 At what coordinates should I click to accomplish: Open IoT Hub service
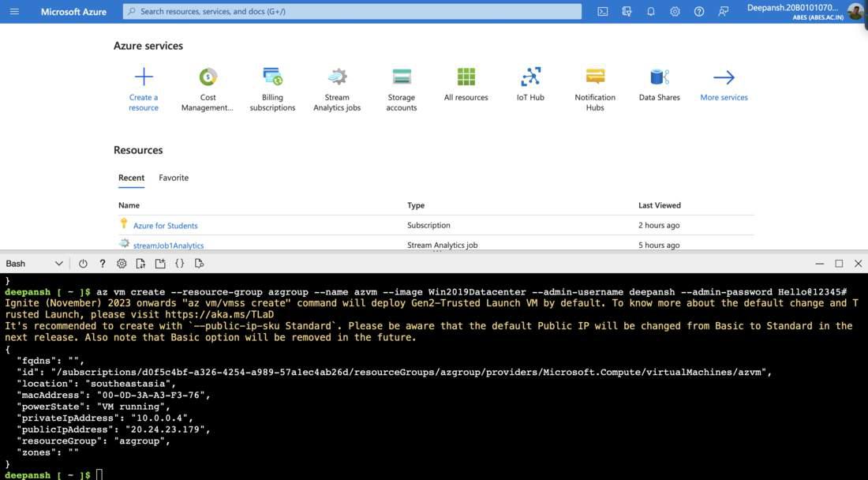[530, 84]
